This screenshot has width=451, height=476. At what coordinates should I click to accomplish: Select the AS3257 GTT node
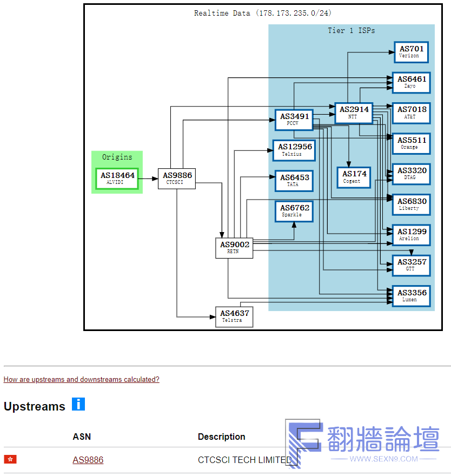[411, 266]
